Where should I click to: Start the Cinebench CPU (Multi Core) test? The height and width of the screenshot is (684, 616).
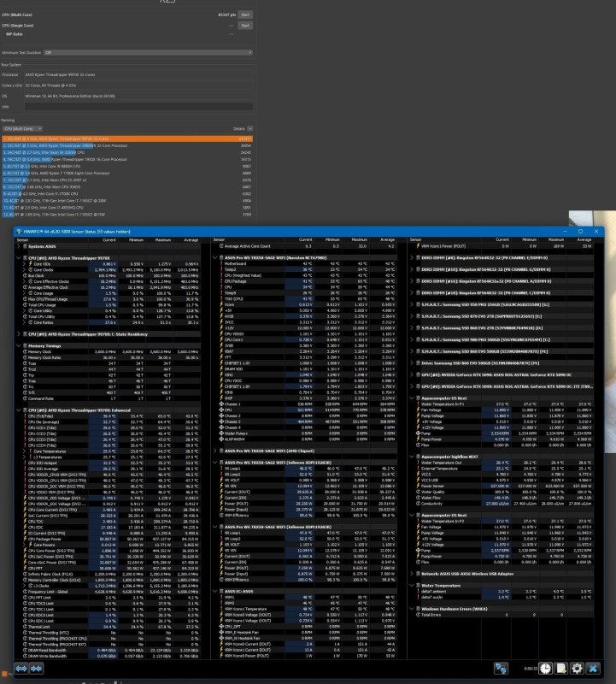pyautogui.click(x=245, y=15)
